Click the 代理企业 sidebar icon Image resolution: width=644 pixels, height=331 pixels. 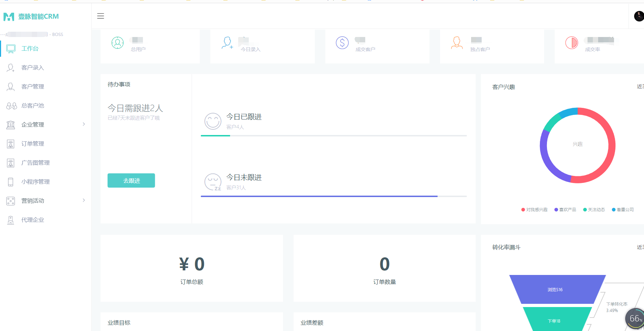11,220
